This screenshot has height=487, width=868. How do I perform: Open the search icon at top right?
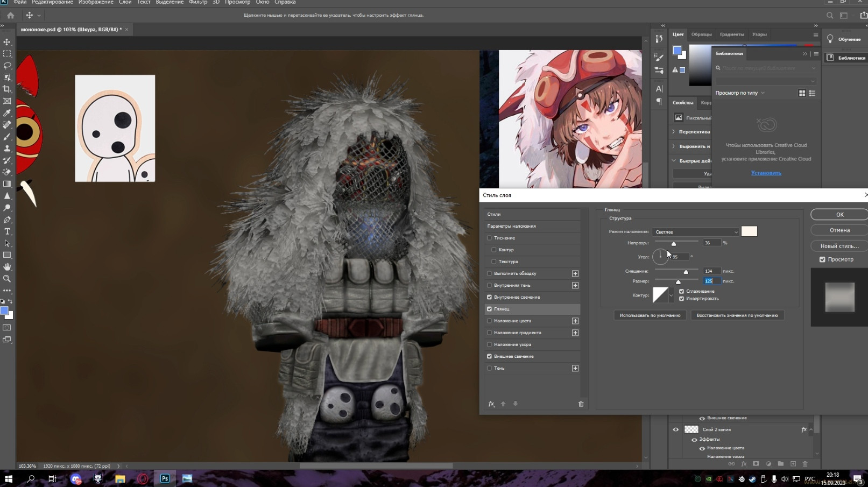click(x=830, y=16)
